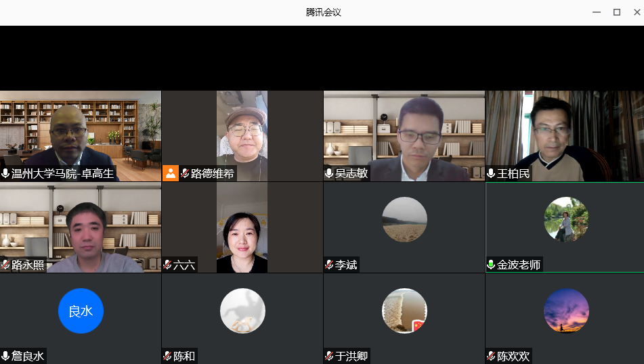Click microphone icon beside 吴志敏

point(329,174)
